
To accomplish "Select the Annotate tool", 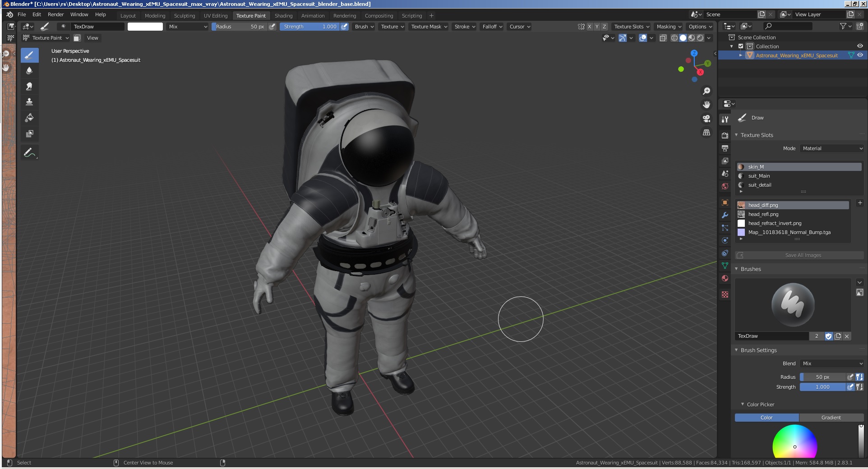I will pyautogui.click(x=29, y=152).
